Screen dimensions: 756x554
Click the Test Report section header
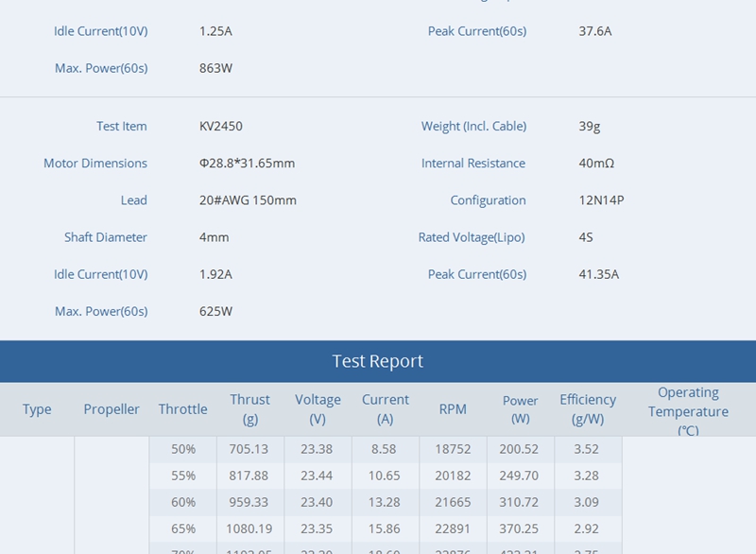pos(378,361)
